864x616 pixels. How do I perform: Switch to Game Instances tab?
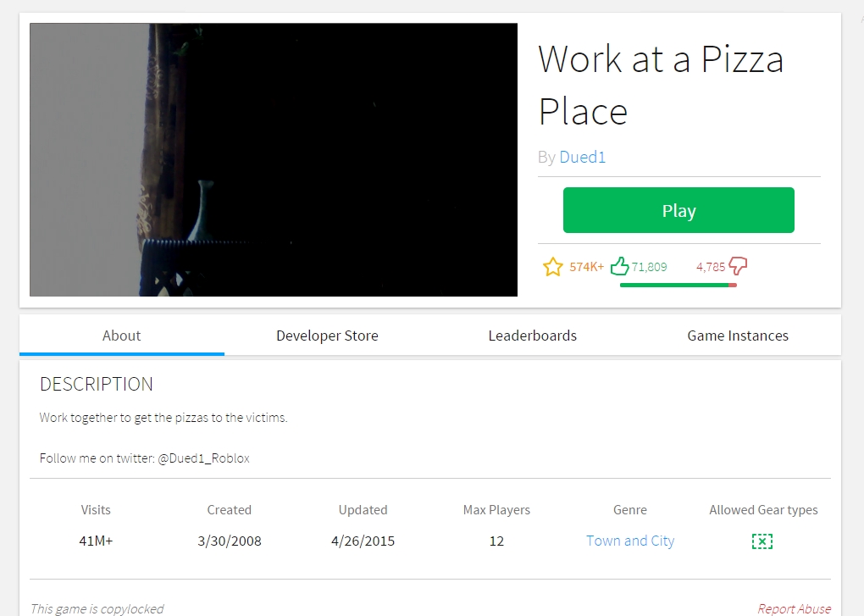point(738,336)
